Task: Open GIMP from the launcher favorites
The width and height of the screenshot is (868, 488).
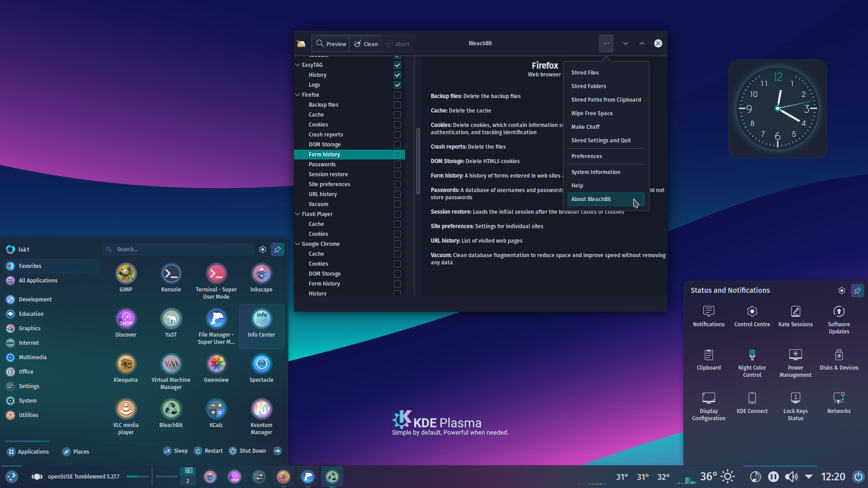Action: tap(126, 277)
